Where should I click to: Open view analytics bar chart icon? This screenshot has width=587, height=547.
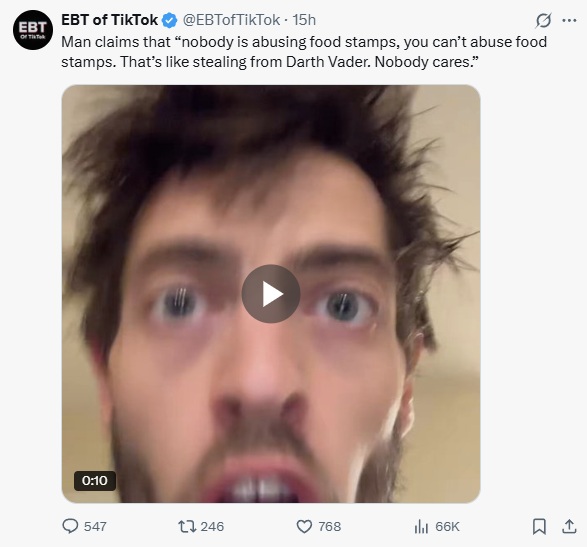coord(421,526)
